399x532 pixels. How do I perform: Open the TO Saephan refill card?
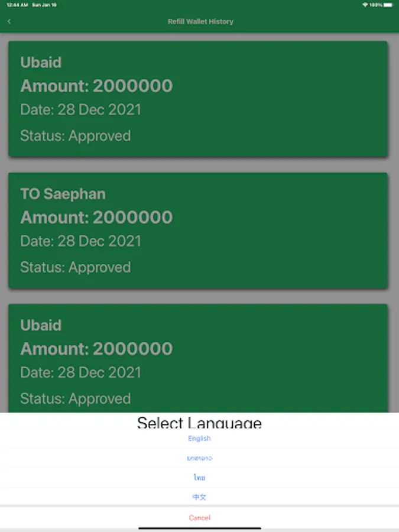coord(198,231)
